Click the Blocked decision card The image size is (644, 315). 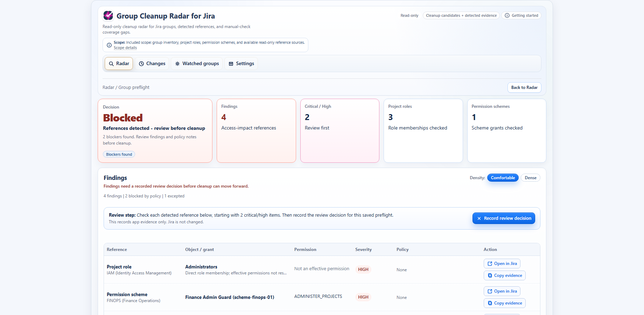pos(155,131)
